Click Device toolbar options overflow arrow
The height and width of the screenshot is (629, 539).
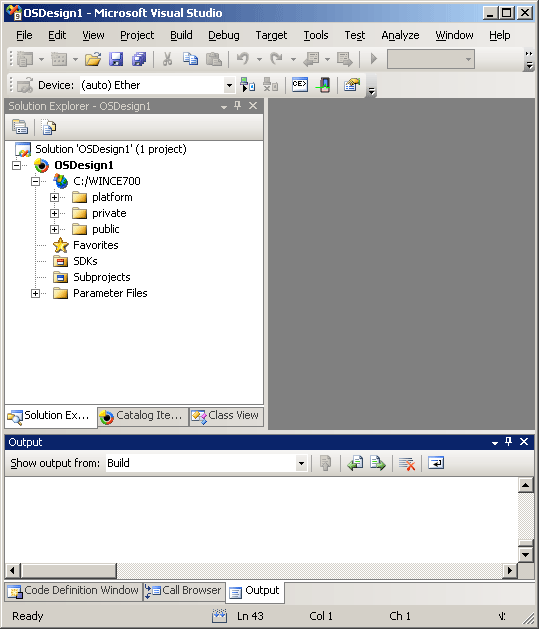[x=371, y=92]
